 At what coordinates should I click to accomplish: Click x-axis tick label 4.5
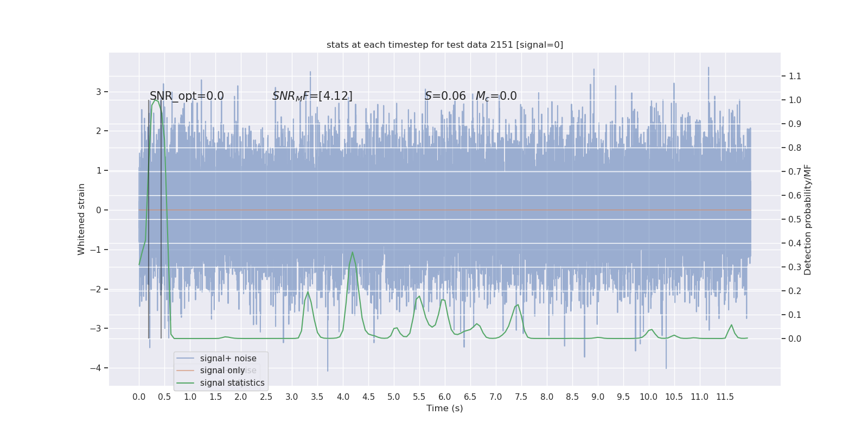tap(368, 397)
